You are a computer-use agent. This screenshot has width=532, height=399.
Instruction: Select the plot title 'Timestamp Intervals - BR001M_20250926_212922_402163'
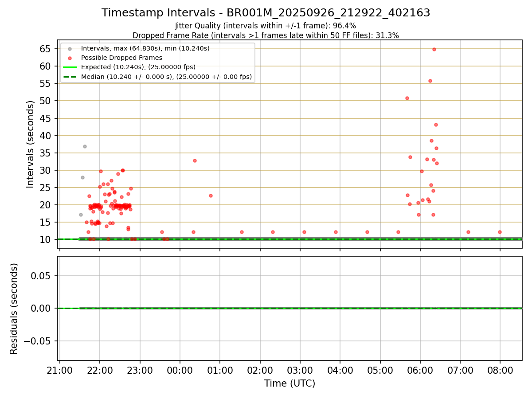(266, 13)
